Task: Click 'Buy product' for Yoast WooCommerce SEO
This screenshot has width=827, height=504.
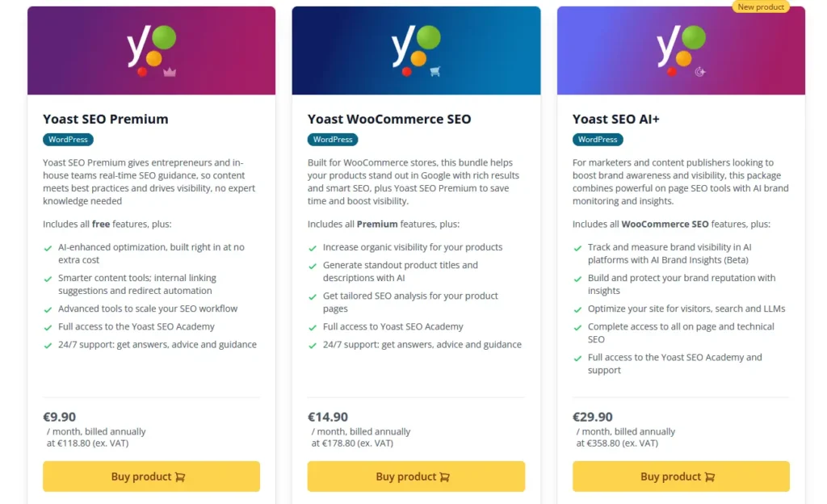Action: pos(416,477)
